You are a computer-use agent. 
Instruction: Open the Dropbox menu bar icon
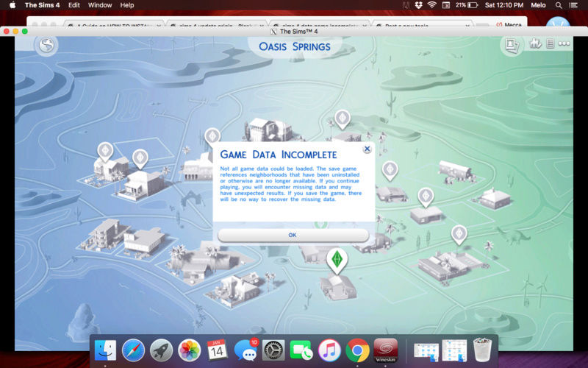point(418,5)
